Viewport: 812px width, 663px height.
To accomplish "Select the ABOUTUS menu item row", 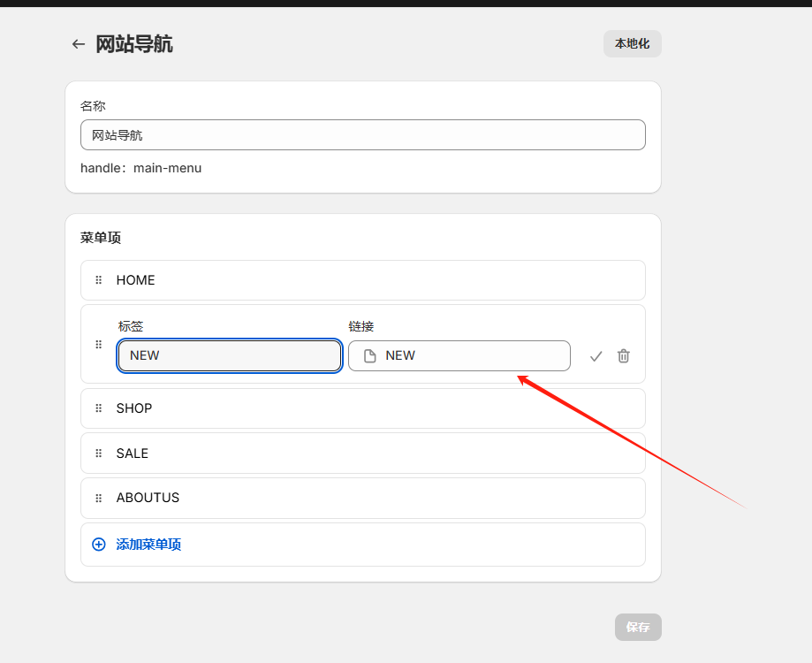I will 362,498.
